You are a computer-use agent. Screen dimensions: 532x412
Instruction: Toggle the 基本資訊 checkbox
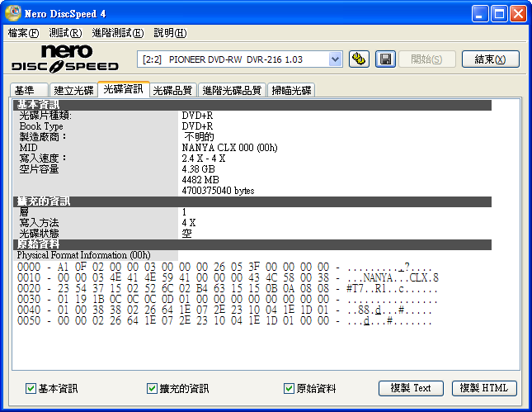tap(31, 388)
